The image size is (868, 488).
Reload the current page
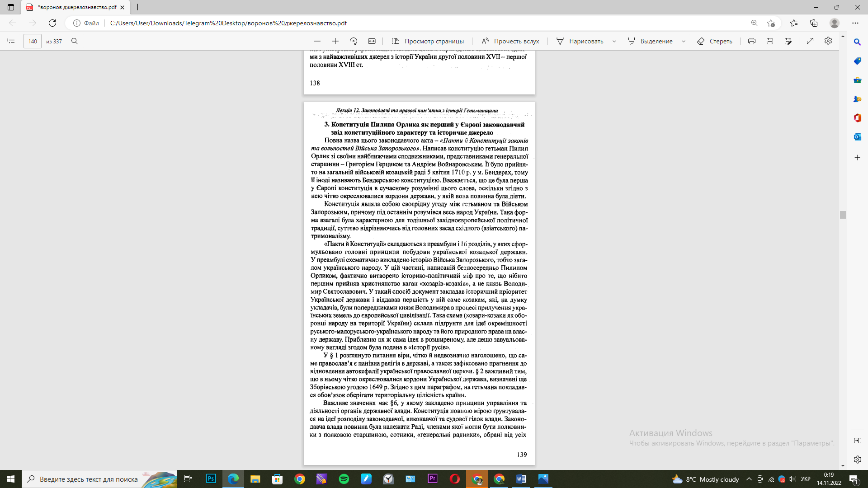tap(52, 23)
